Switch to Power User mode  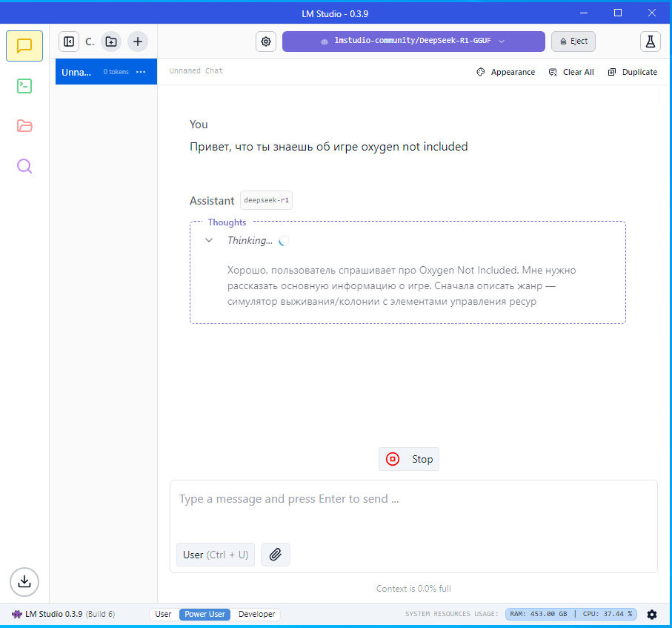pos(204,614)
